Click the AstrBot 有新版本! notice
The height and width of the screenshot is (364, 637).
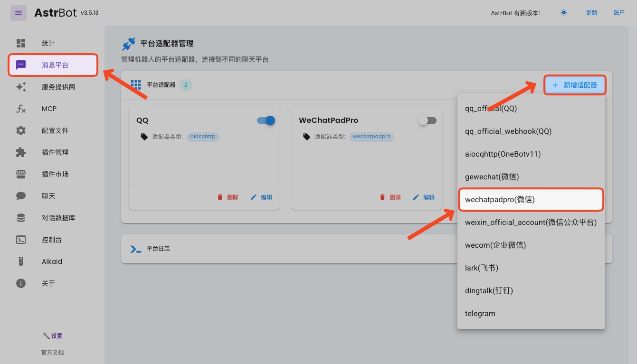coord(516,13)
